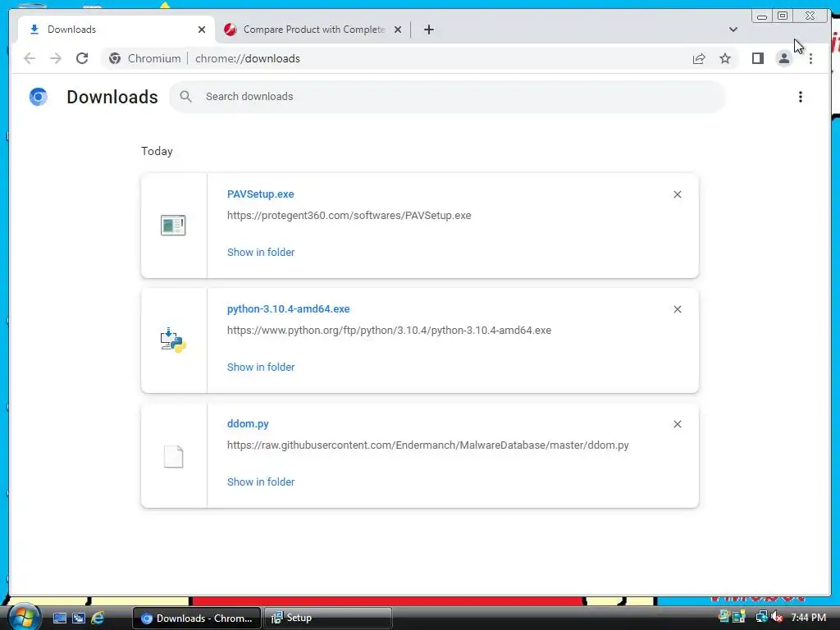Bookmark this page with the star icon
Screen dimensions: 840x630
point(725,58)
